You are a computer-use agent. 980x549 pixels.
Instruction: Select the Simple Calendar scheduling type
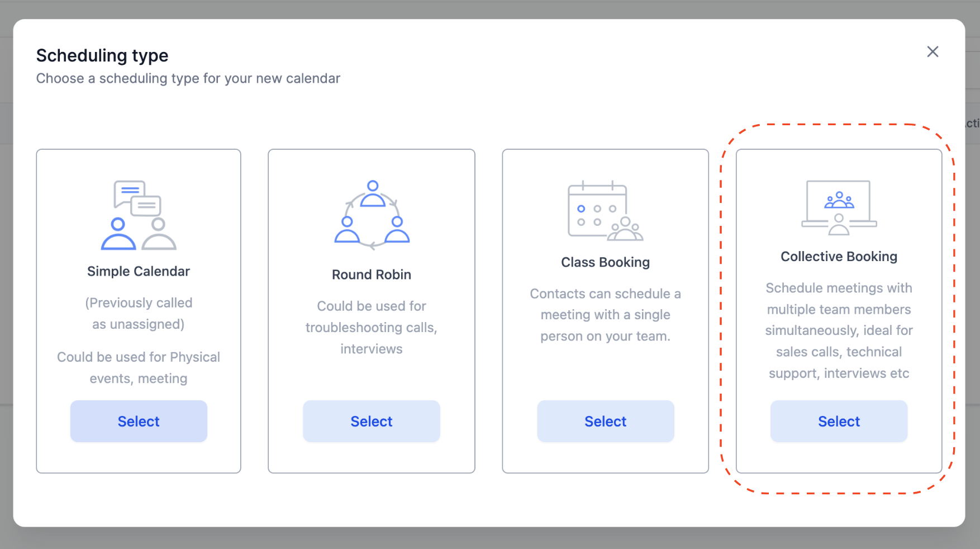[139, 421]
